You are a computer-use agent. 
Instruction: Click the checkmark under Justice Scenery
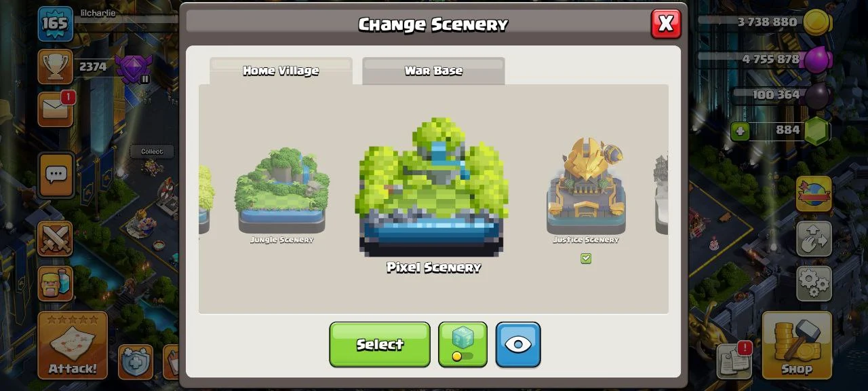point(586,259)
